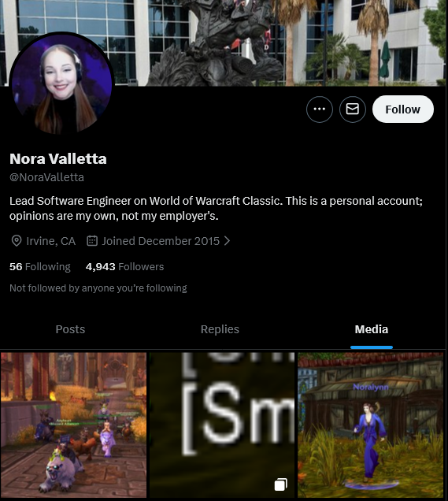448x501 pixels.
Task: Click the Joined December 2015 text
Action: (161, 241)
